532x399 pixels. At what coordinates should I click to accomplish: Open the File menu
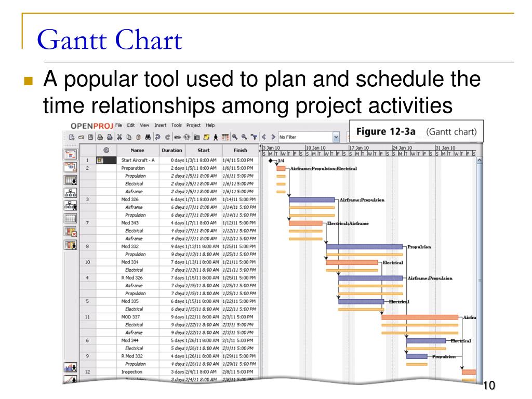[x=118, y=125]
